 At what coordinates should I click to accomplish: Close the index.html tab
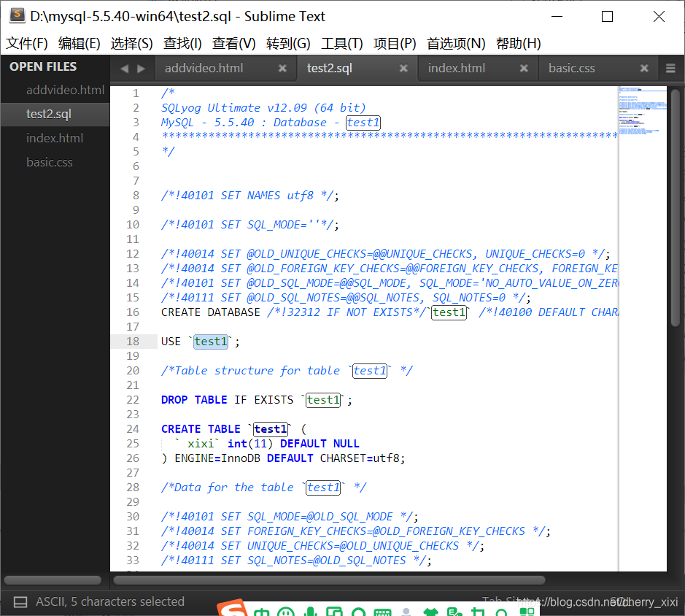point(524,68)
